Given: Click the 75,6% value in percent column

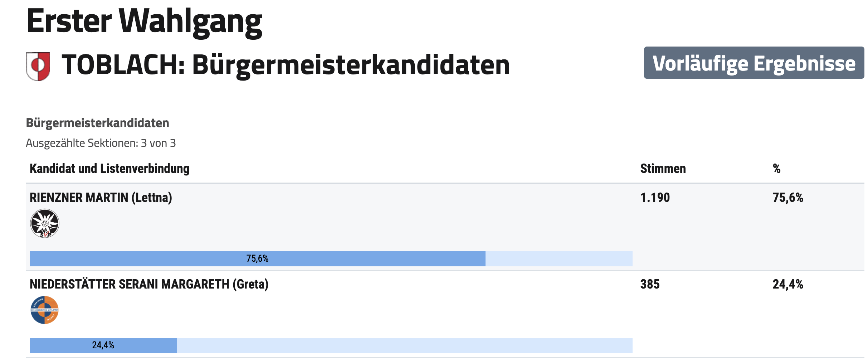Looking at the screenshot, I should tap(788, 198).
